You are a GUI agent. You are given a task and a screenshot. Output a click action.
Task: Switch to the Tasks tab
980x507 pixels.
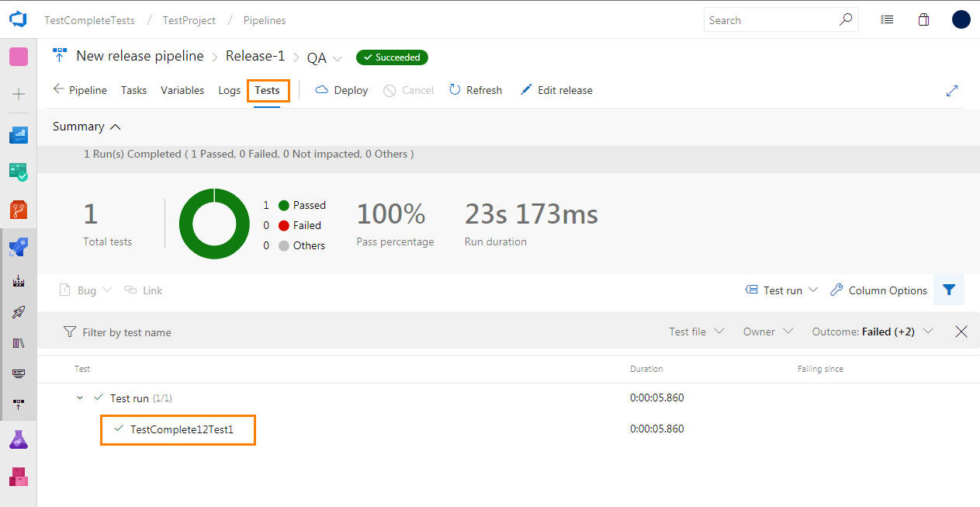point(133,90)
